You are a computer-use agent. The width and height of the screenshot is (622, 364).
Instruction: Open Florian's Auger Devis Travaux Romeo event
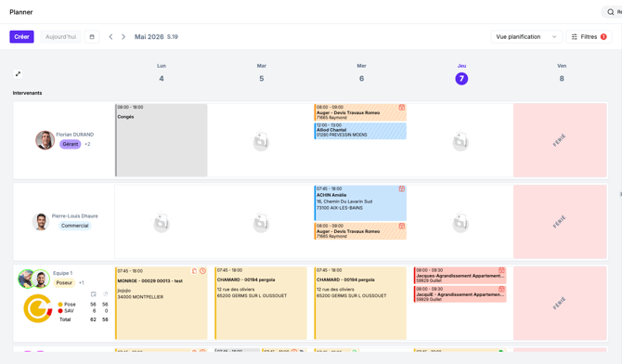coord(360,112)
